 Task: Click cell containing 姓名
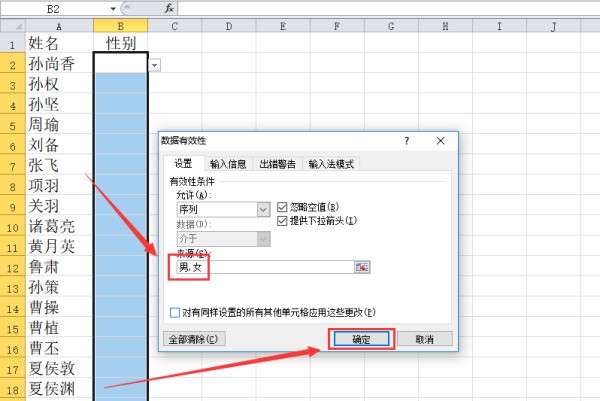click(x=59, y=42)
